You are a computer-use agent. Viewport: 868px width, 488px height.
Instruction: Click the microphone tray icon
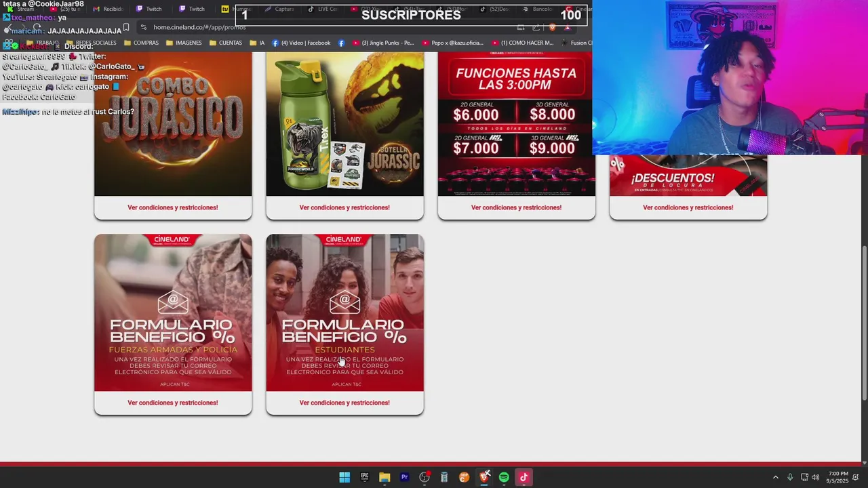click(790, 477)
